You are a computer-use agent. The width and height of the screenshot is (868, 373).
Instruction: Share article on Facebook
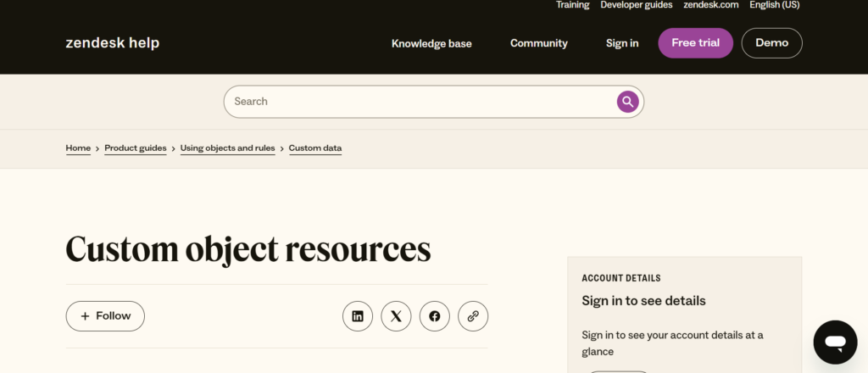click(x=435, y=316)
